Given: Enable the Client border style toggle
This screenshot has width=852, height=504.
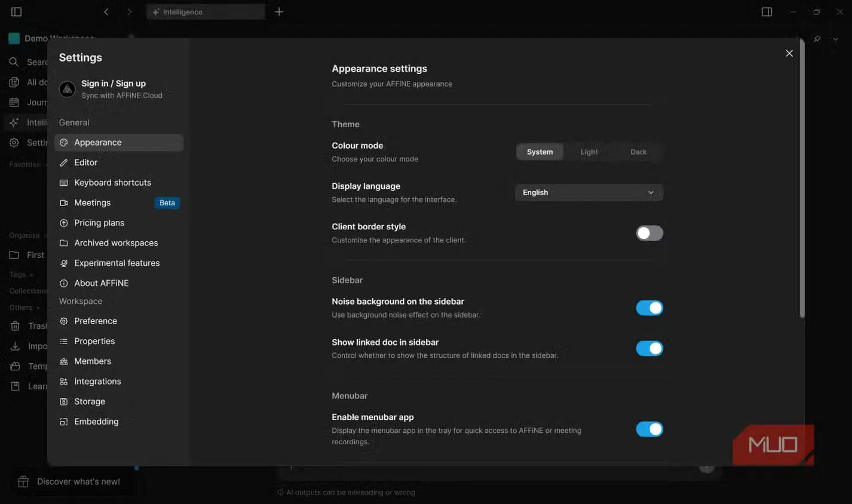Looking at the screenshot, I should click(x=649, y=233).
